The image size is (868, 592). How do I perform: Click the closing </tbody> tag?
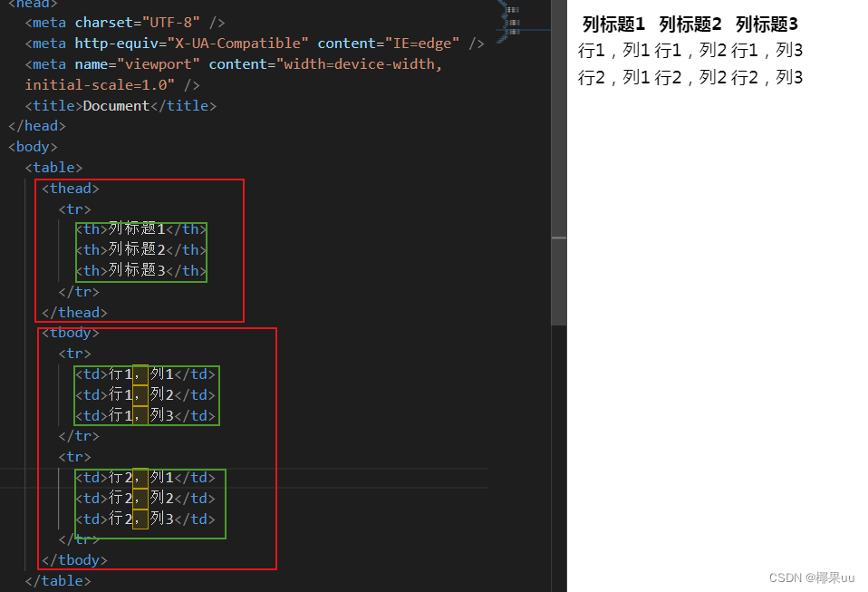click(74, 560)
